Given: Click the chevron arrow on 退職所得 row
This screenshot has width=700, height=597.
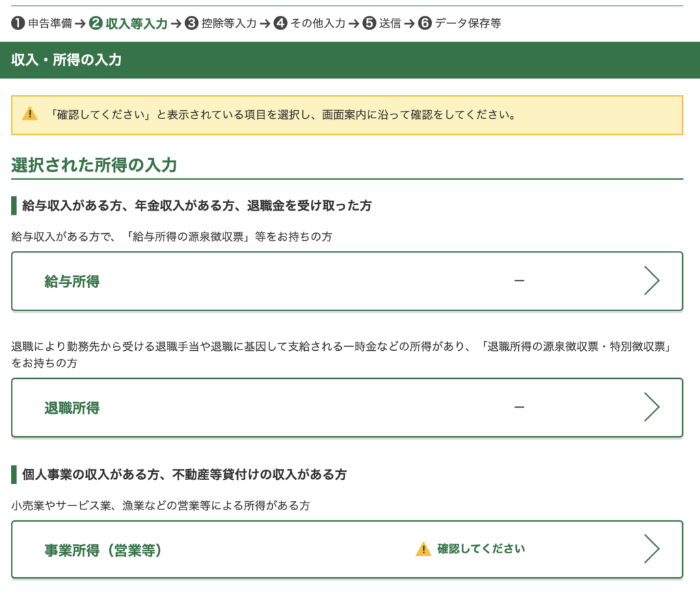Looking at the screenshot, I should [x=651, y=407].
